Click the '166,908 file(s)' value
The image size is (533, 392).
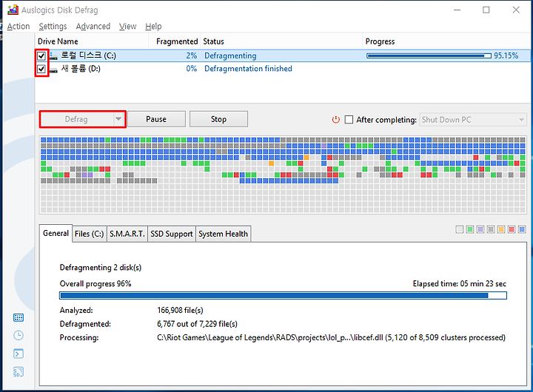(180, 310)
